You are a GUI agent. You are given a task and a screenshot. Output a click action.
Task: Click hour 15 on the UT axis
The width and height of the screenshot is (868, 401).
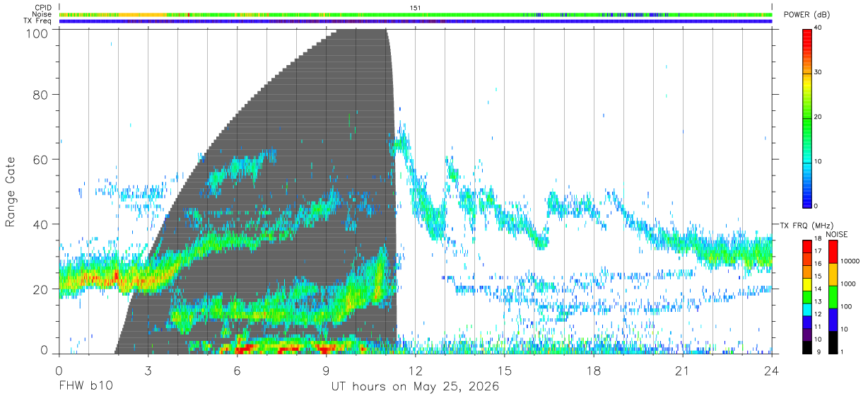tap(505, 371)
